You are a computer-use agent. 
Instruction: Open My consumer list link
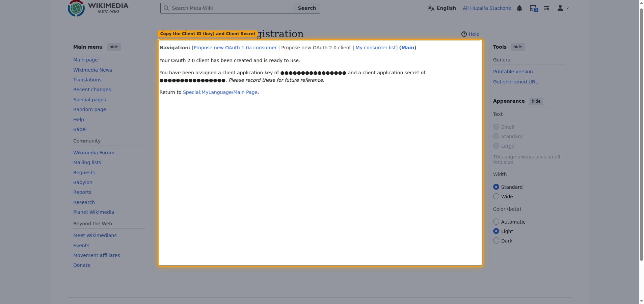point(376,48)
